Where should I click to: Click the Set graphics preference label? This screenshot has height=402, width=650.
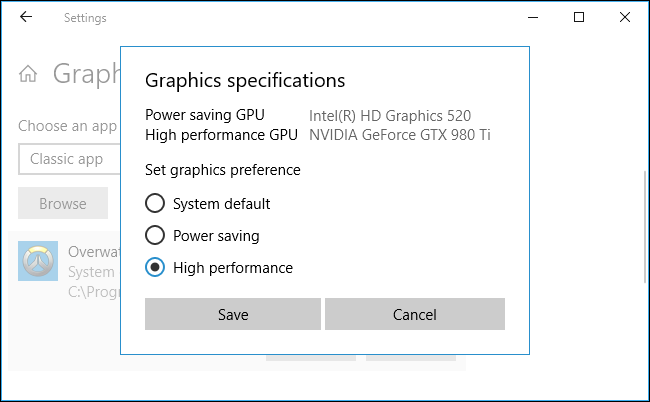pyautogui.click(x=223, y=170)
